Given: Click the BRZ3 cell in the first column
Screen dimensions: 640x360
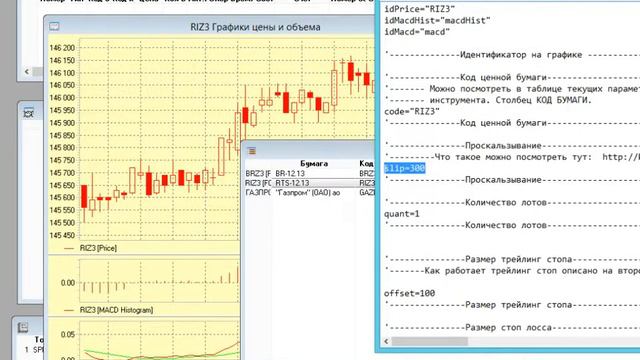Looking at the screenshot, I should (258, 173).
